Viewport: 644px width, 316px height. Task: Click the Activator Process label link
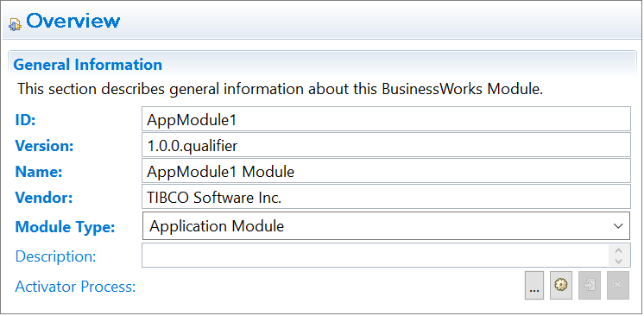[x=75, y=287]
